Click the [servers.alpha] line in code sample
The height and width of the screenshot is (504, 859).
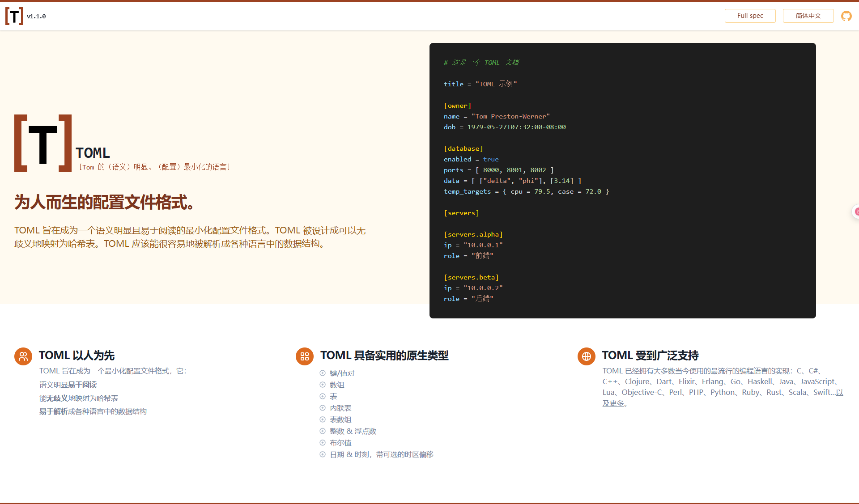tap(473, 234)
